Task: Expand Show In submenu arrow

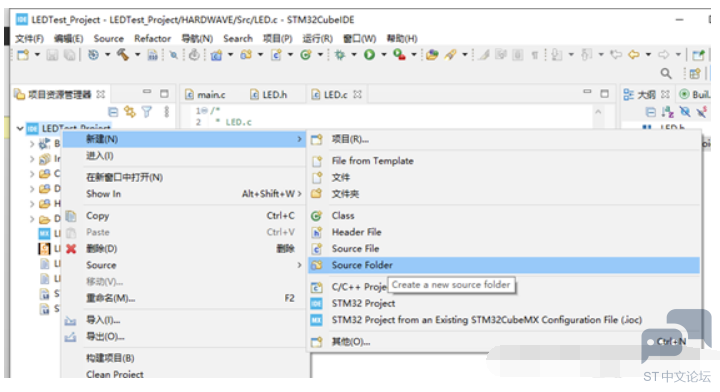Action: 299,194
